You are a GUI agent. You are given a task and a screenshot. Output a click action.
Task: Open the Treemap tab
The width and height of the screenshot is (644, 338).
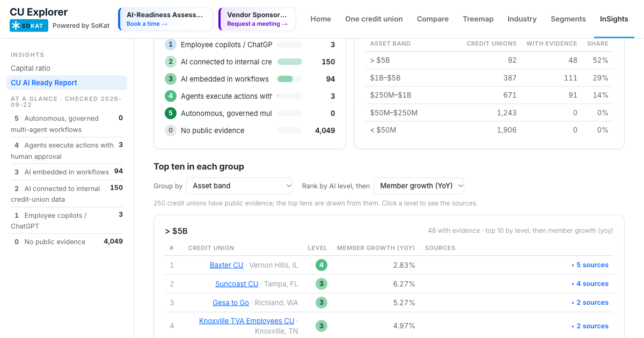click(x=478, y=19)
